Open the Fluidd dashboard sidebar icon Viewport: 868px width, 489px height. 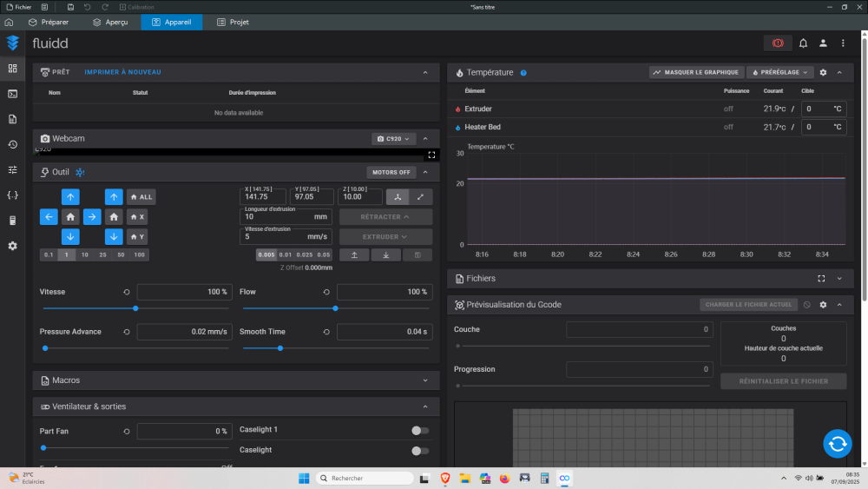click(x=12, y=69)
